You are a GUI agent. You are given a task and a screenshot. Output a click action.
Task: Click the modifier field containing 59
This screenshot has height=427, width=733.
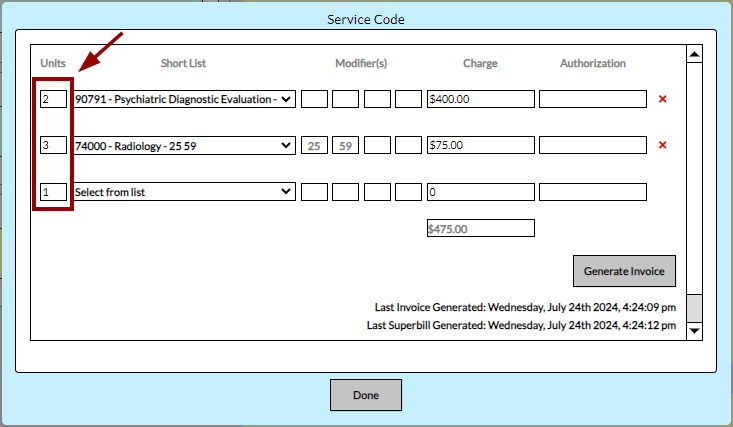(345, 145)
